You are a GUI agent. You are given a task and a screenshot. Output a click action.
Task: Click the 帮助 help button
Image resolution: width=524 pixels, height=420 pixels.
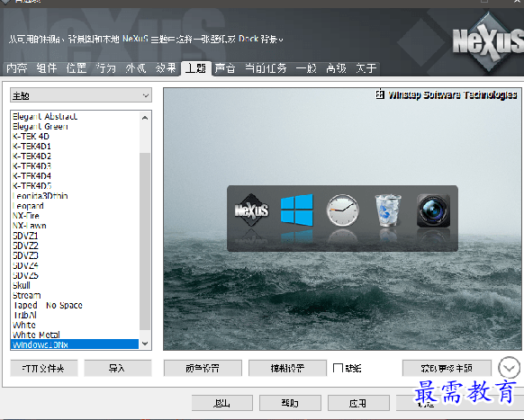(x=290, y=403)
